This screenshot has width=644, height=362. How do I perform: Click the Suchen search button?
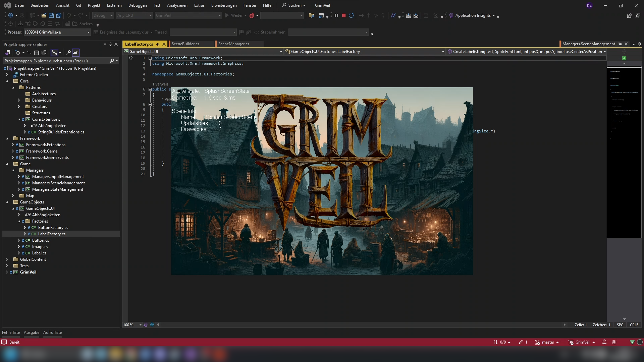[294, 5]
